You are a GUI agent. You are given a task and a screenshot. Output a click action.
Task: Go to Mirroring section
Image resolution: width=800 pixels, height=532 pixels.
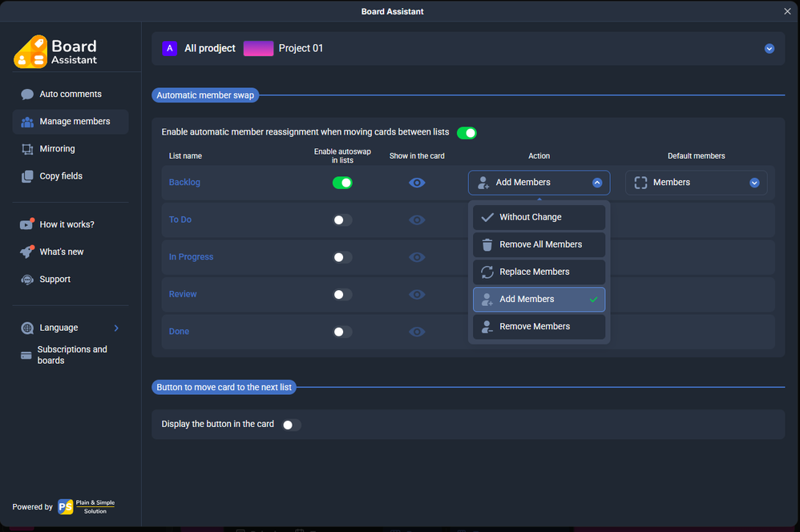coord(71,149)
